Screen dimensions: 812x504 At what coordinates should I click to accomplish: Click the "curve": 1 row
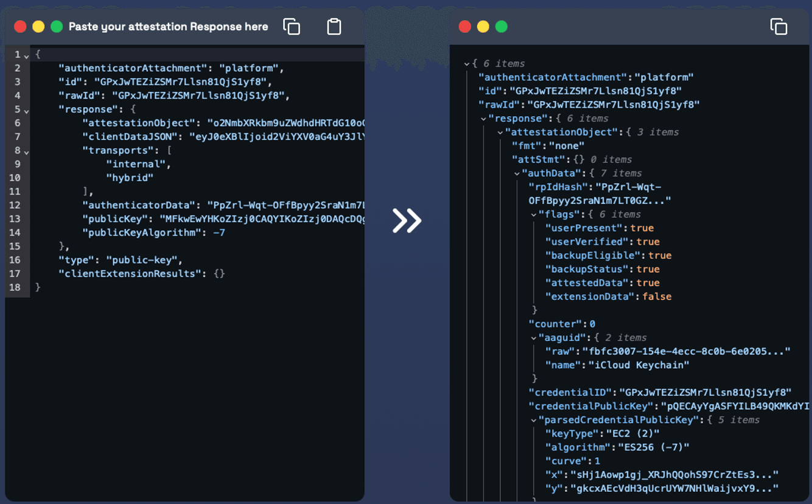[572, 461]
